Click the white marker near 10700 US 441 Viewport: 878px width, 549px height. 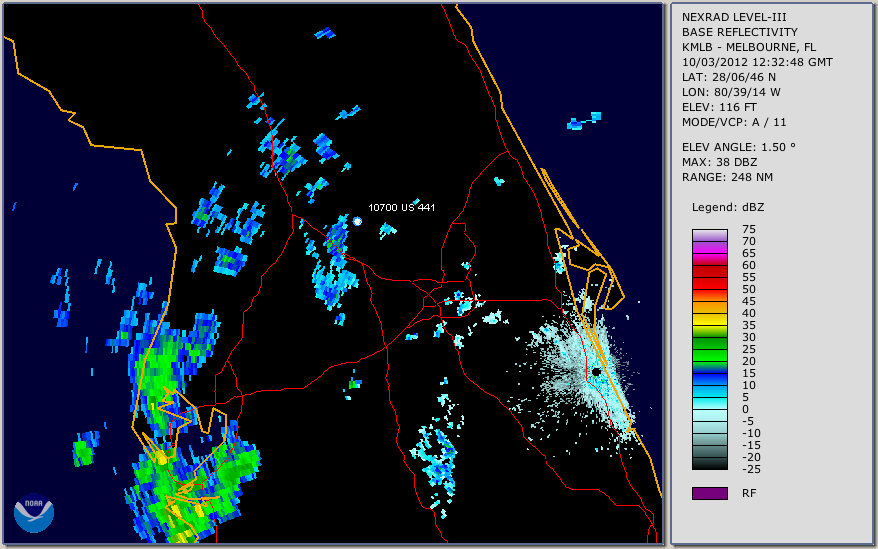(x=357, y=221)
